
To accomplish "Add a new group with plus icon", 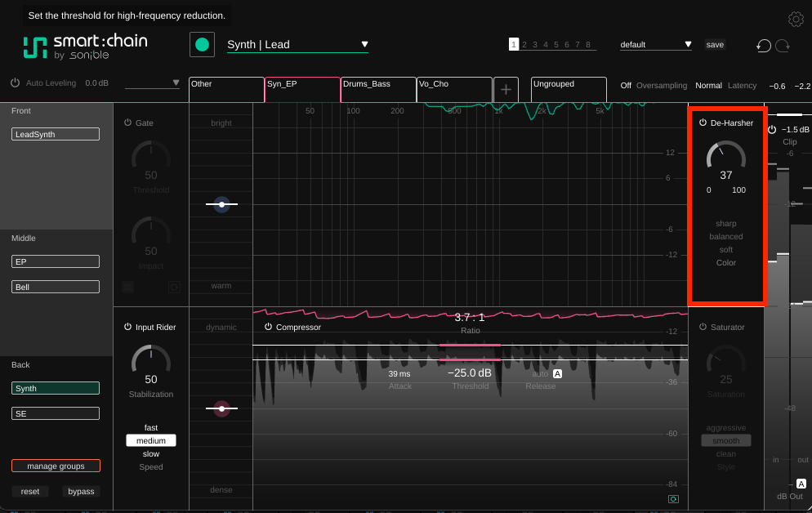I will (506, 90).
